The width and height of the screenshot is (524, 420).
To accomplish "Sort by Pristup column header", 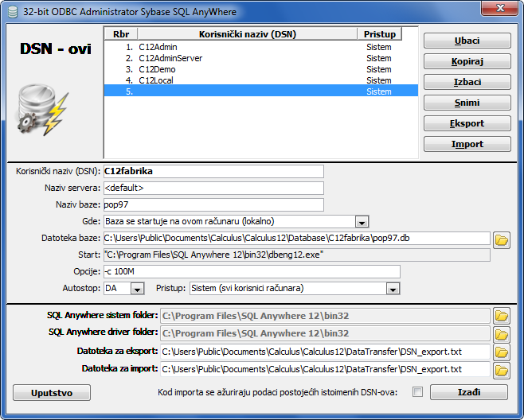I will tap(380, 34).
